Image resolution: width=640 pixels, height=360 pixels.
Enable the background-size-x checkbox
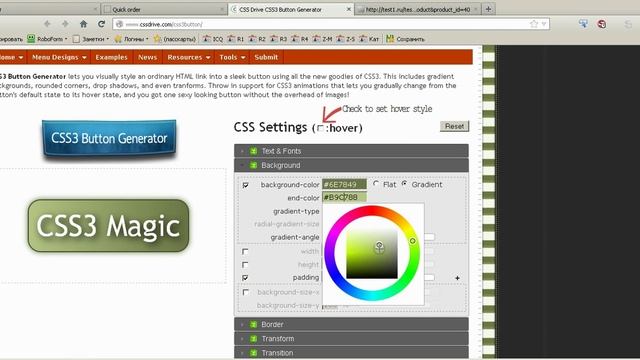[x=245, y=292]
